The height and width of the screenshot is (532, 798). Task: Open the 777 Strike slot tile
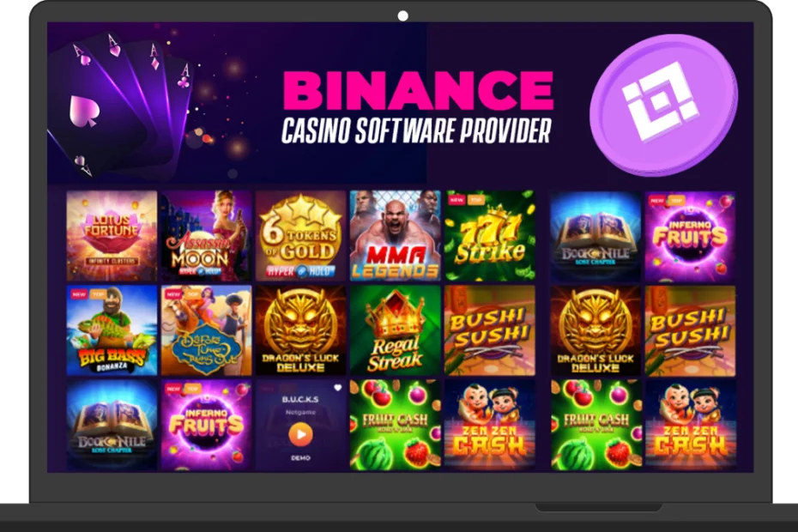(x=490, y=236)
